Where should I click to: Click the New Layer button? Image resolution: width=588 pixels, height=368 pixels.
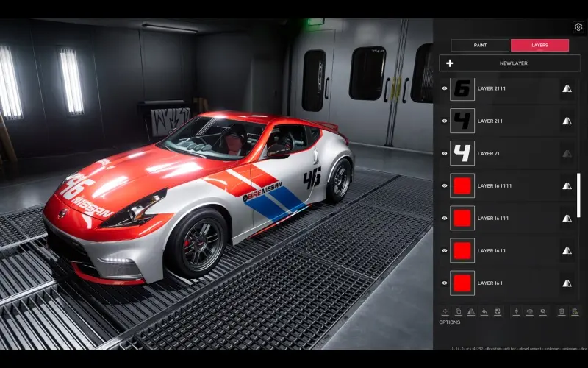(x=509, y=63)
